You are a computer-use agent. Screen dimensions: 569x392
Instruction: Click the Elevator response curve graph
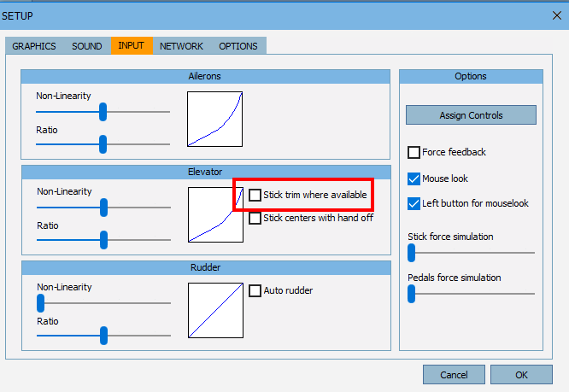click(x=215, y=214)
